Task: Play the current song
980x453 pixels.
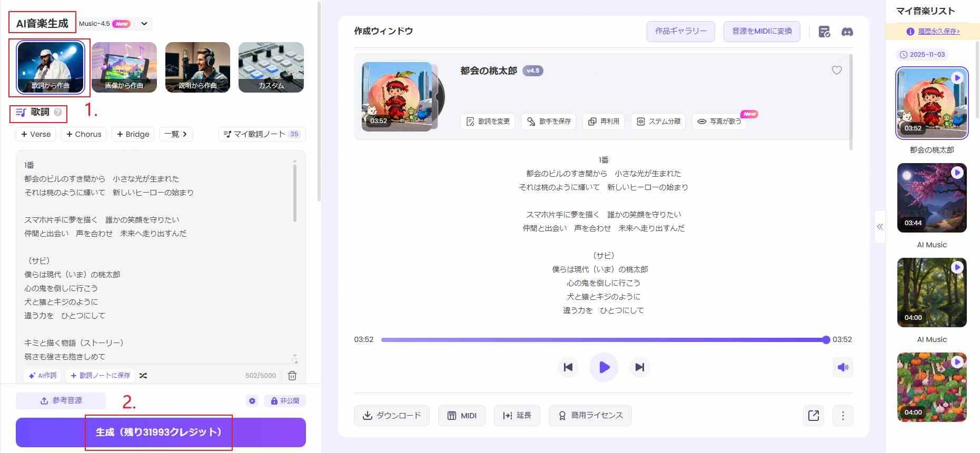Action: [603, 367]
